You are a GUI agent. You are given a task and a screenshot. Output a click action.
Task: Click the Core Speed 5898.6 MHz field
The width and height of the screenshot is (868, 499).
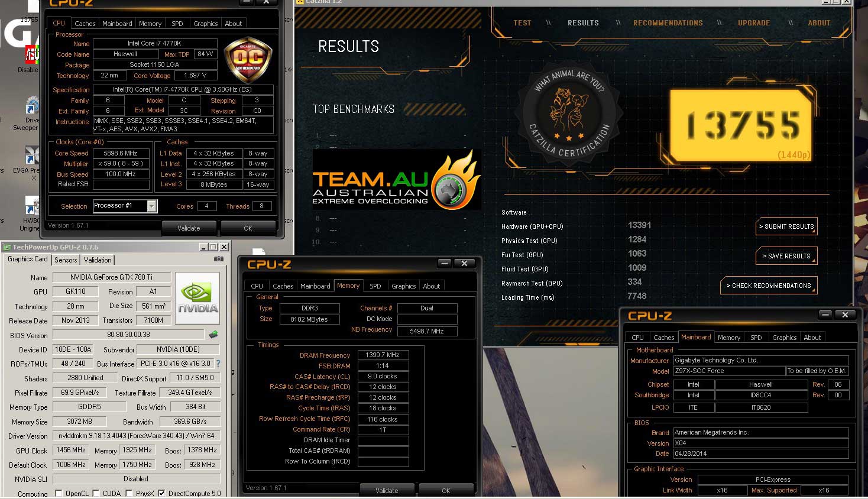pos(121,153)
